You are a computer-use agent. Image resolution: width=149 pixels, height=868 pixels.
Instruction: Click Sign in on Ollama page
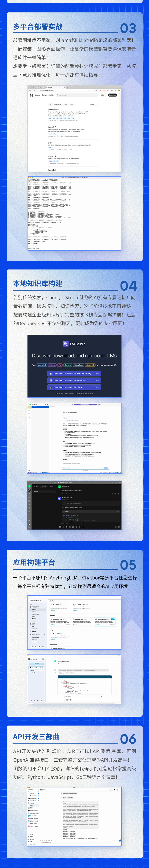tap(104, 95)
